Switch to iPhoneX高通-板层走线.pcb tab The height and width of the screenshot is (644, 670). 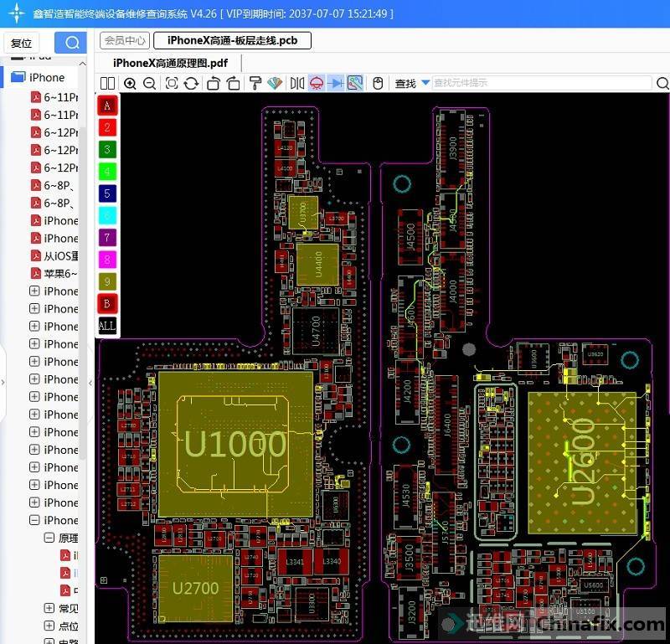[232, 40]
